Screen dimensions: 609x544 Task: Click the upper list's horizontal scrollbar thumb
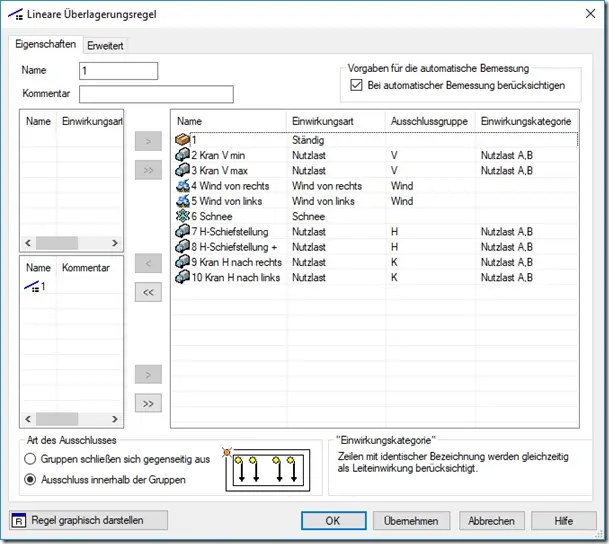pos(57,243)
